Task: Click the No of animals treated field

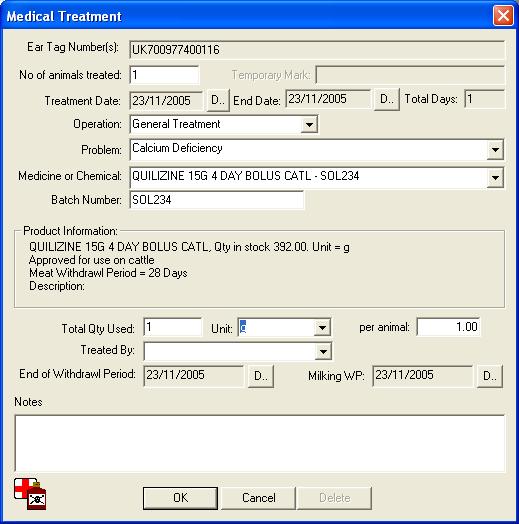Action: [x=164, y=75]
